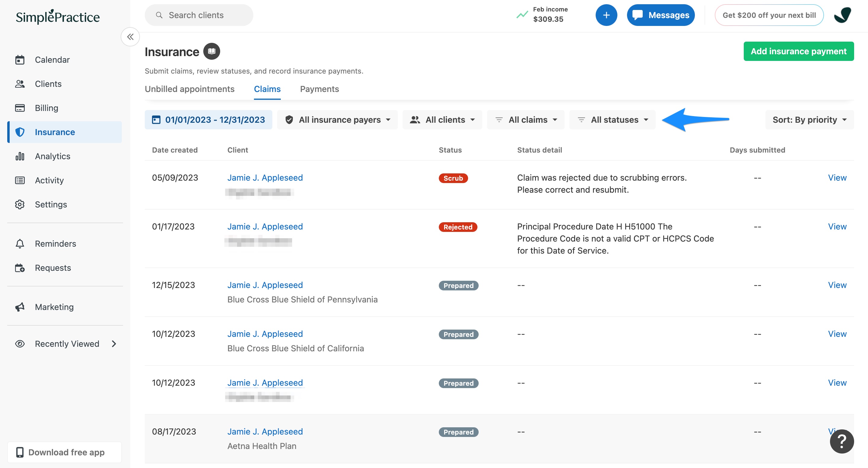Click the calendar icon in date range filter
This screenshot has width=868, height=468.
click(156, 120)
